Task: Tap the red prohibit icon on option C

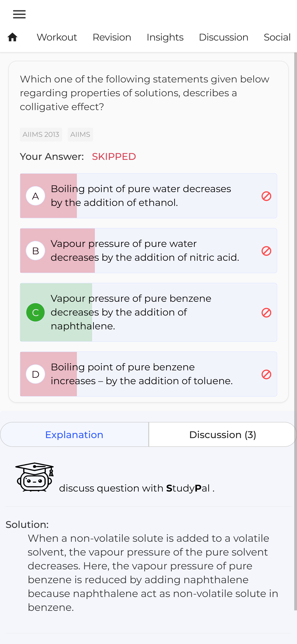Action: tap(266, 313)
